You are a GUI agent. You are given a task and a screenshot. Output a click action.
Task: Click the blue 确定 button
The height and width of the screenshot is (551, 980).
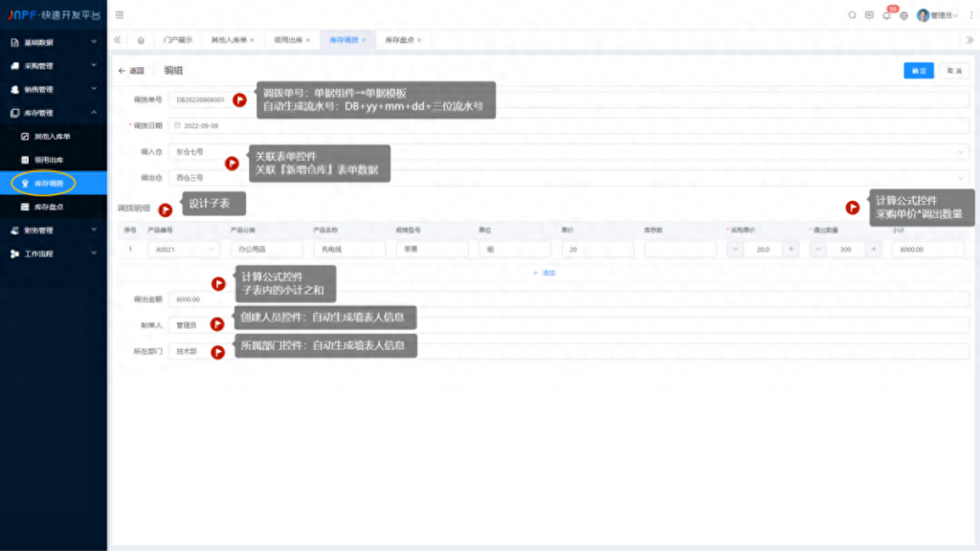pyautogui.click(x=919, y=71)
